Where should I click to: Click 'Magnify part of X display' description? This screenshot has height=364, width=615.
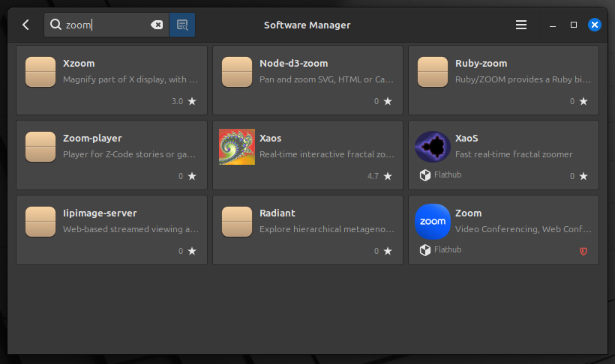pos(130,79)
